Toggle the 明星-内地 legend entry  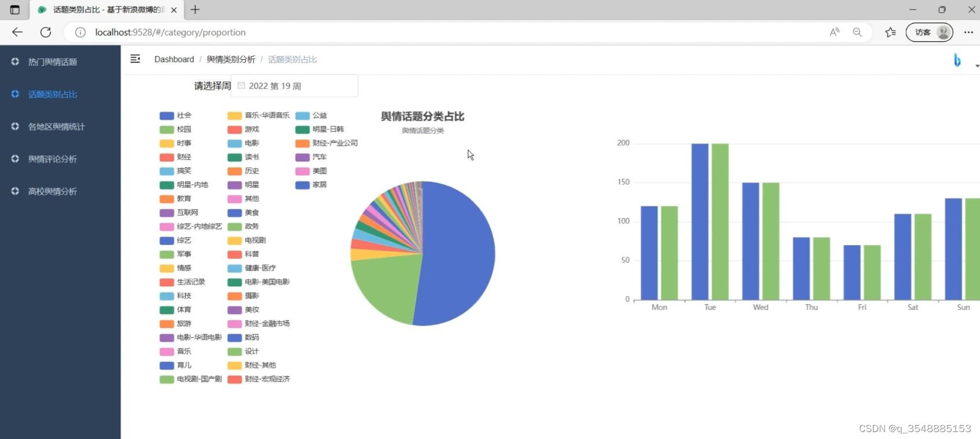[184, 185]
